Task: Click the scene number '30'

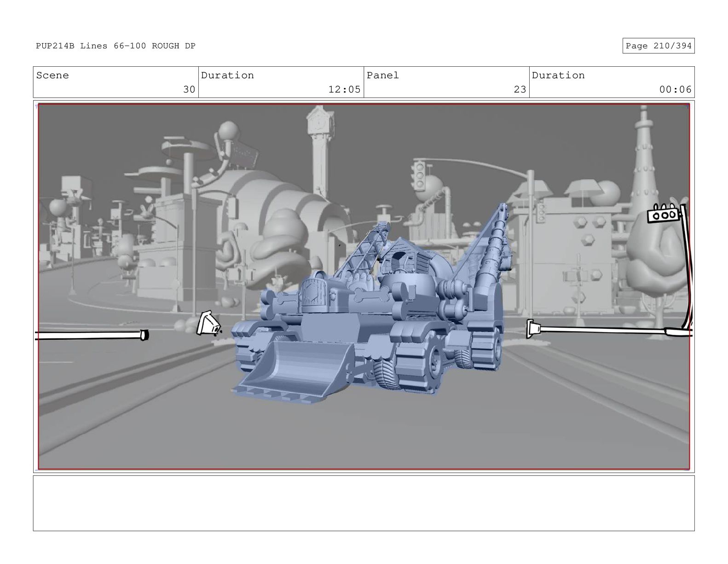Action: [x=189, y=89]
